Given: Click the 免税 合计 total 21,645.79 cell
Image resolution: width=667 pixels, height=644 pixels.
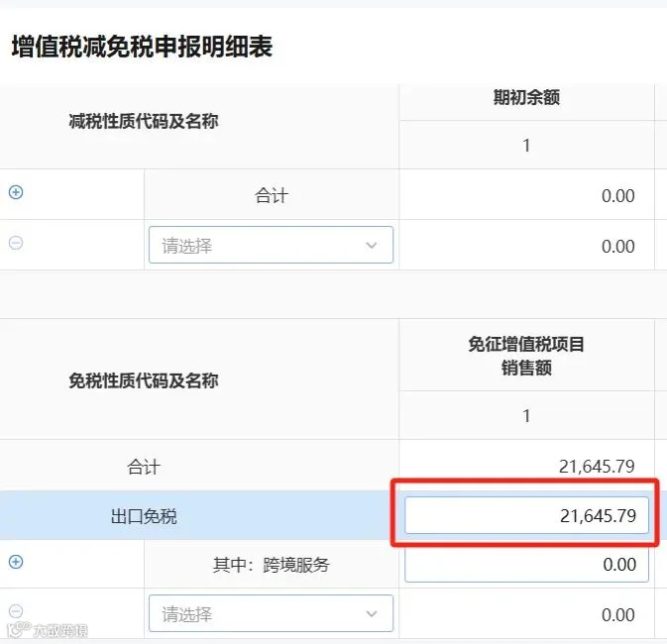Looking at the screenshot, I should point(597,467).
